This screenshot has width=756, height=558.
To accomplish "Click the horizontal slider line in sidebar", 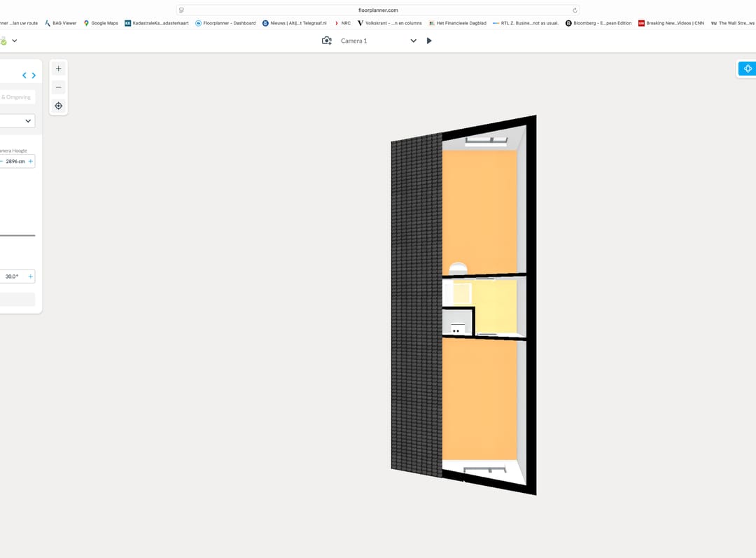I will point(17,235).
